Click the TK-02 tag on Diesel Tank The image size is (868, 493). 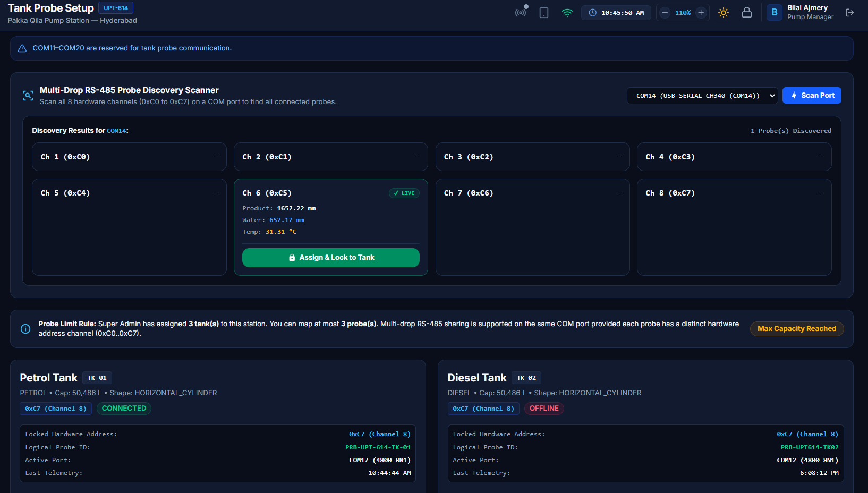pyautogui.click(x=526, y=378)
